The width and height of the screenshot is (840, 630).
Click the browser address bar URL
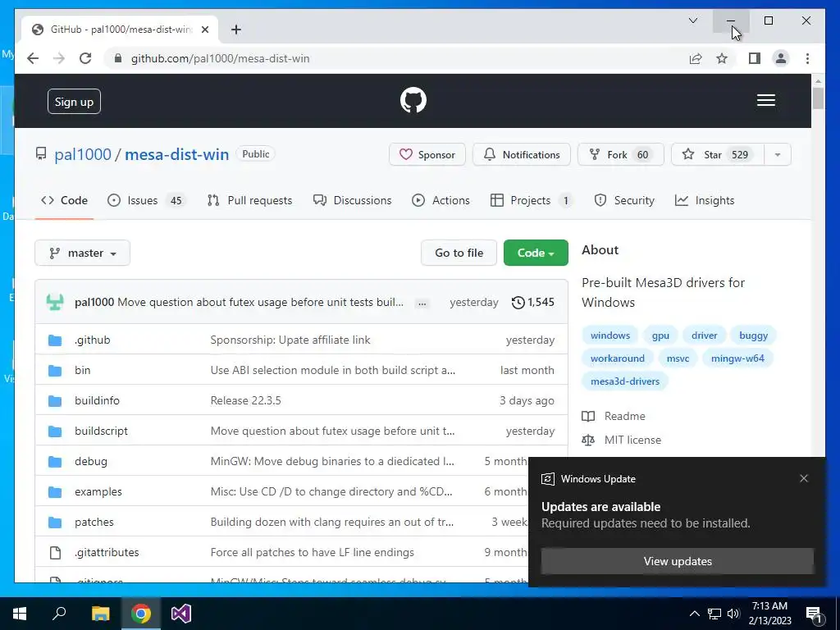[x=220, y=58]
